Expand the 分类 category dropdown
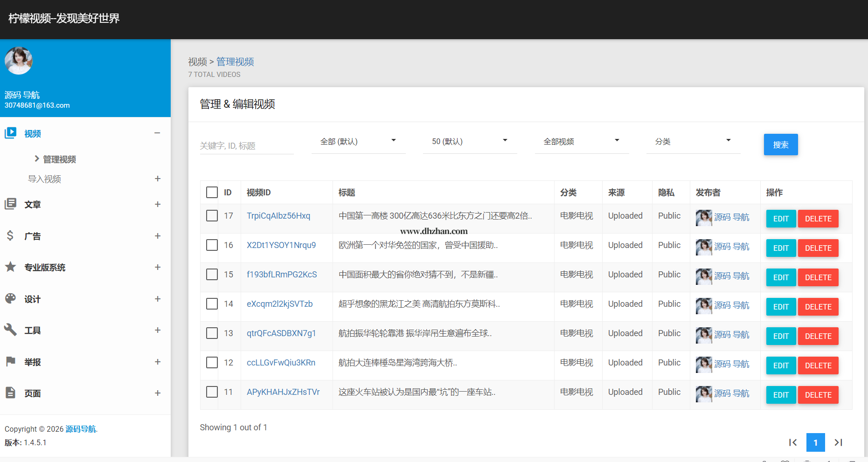This screenshot has height=462, width=868. click(693, 142)
